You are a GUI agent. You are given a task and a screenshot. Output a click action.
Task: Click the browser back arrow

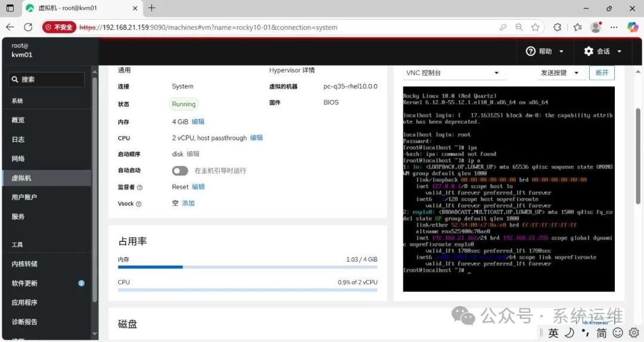pos(10,27)
